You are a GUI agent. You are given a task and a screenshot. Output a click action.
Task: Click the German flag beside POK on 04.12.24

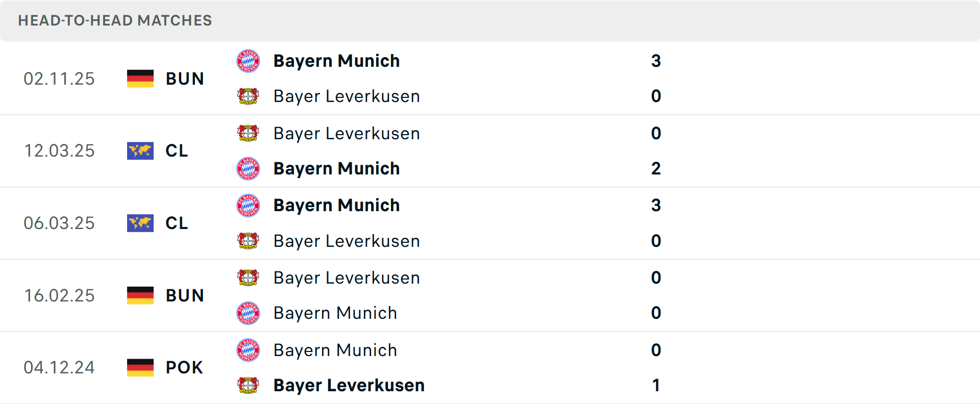pos(140,367)
